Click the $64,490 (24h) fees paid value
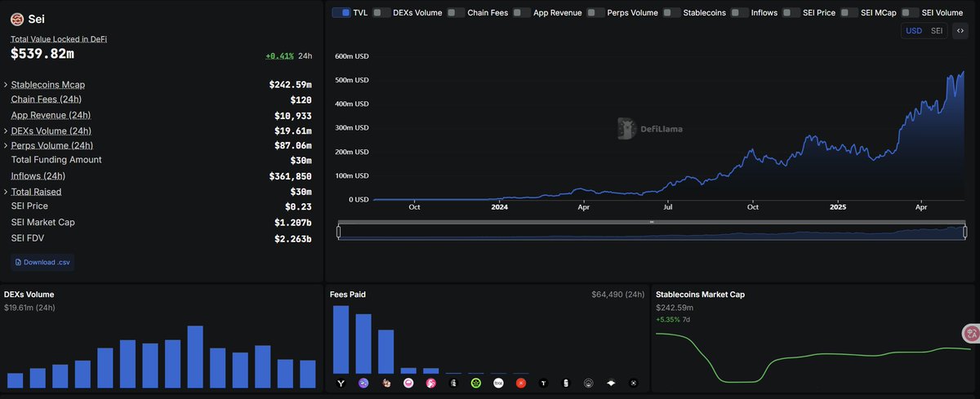 [x=618, y=295]
